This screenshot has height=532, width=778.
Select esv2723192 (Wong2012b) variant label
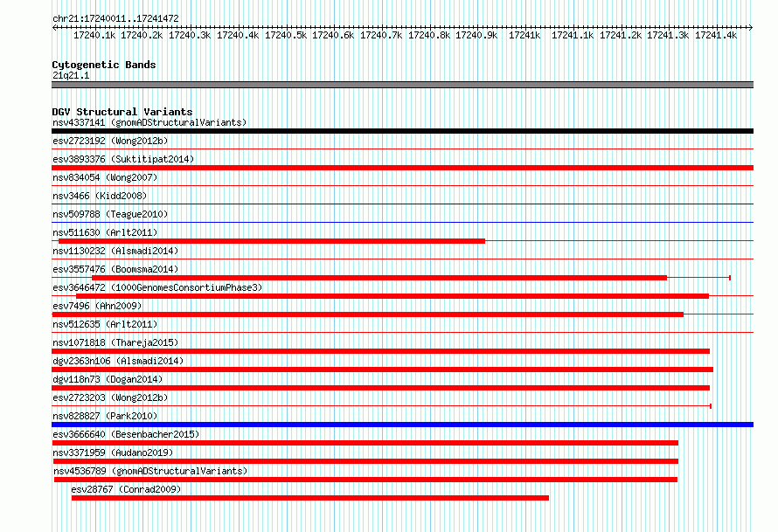point(110,141)
